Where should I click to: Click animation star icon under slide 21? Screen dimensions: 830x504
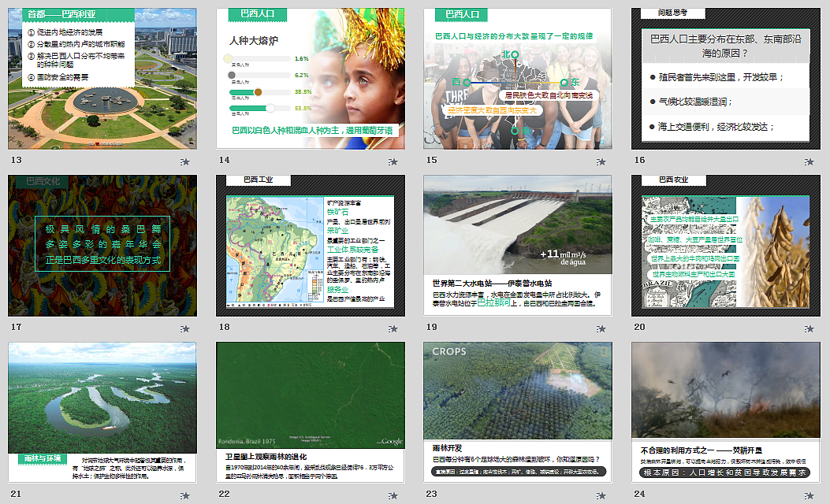(x=184, y=495)
